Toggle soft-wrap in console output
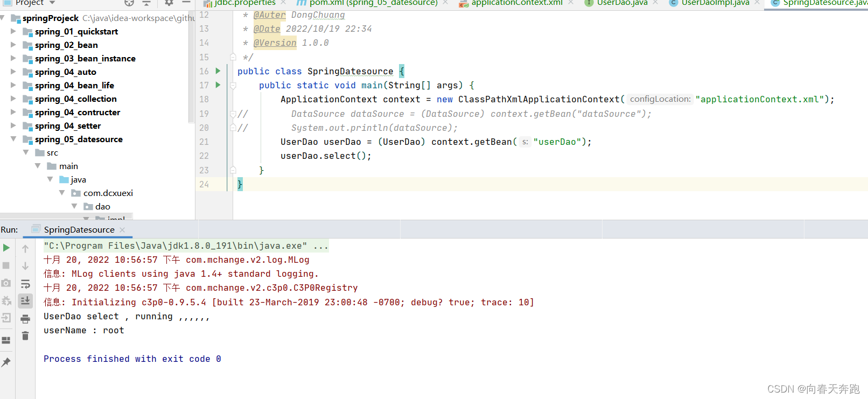 click(x=25, y=284)
